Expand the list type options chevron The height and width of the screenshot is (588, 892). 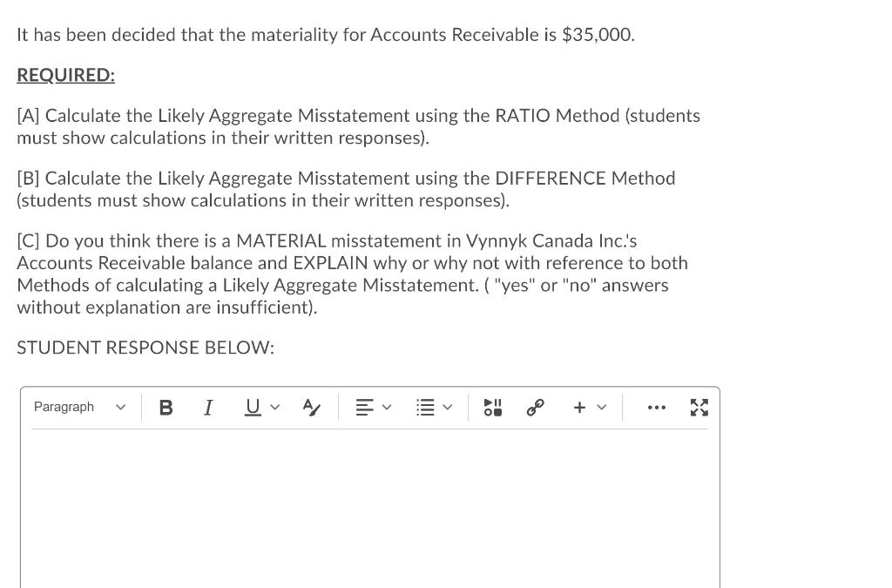448,407
